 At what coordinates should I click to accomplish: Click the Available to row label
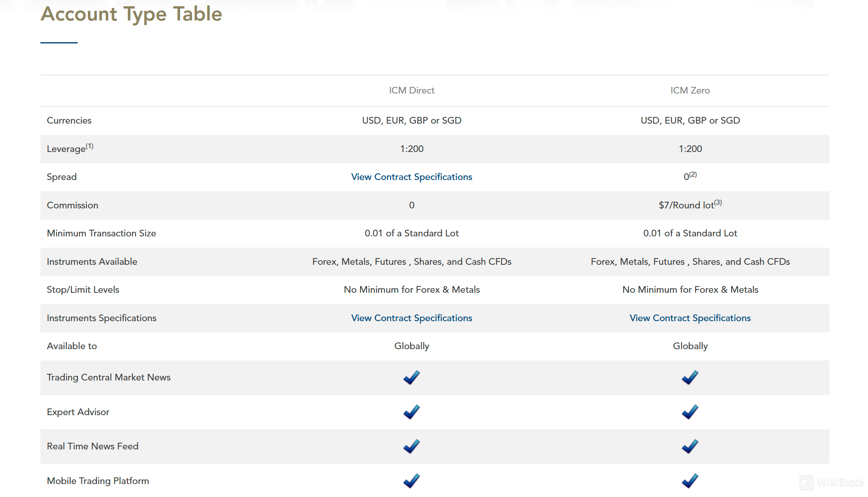72,346
